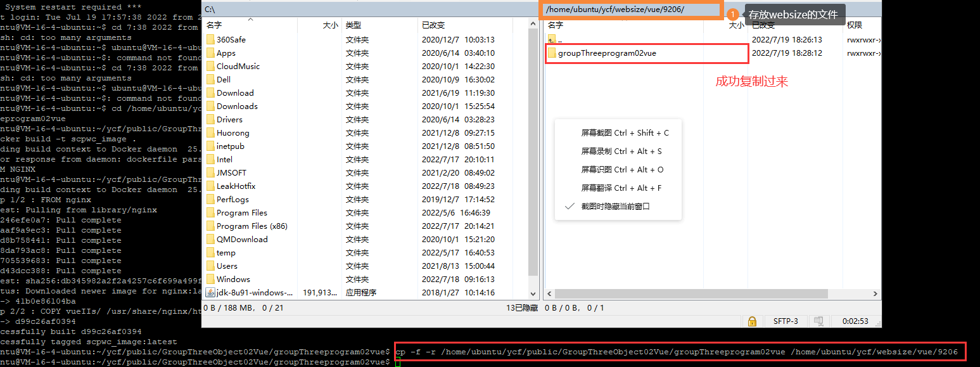Image resolution: width=980 pixels, height=367 pixels.
Task: Select the Huorong folder icon
Action: [x=210, y=132]
